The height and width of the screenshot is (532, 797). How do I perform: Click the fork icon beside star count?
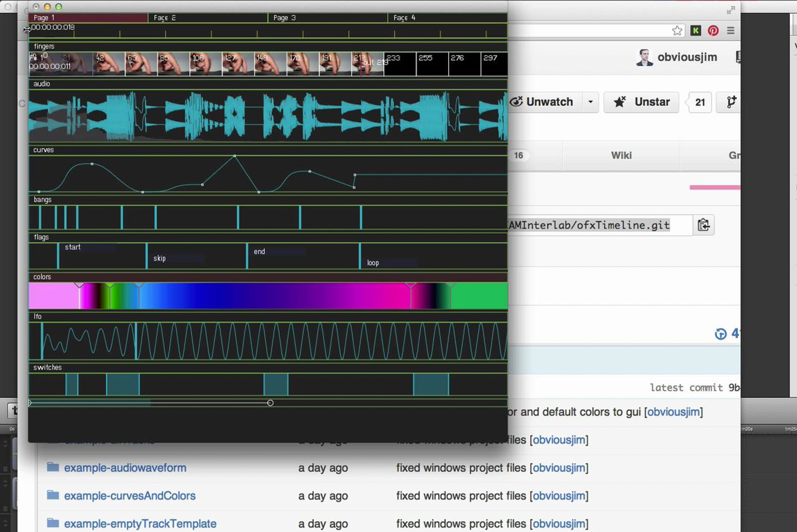coord(731,102)
